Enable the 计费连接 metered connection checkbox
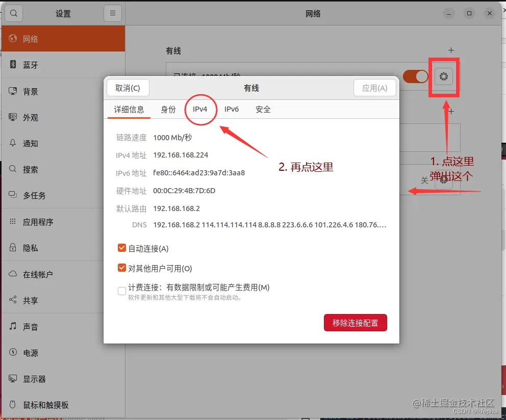This screenshot has height=420, width=506. point(121,291)
